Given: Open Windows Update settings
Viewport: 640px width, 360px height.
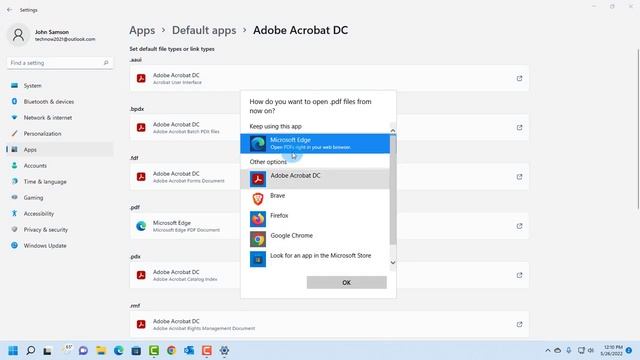Looking at the screenshot, I should (60, 245).
